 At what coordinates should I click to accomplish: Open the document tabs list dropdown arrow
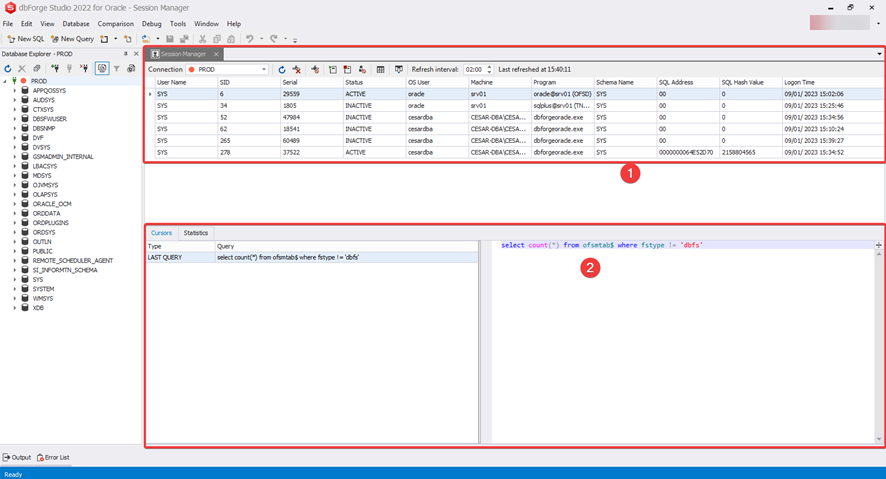point(879,54)
